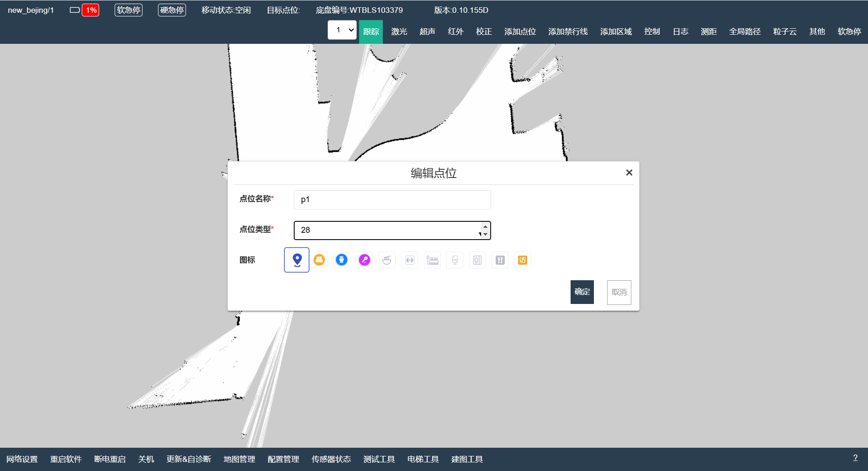
Task: Choose the dumbbell gym icon
Action: [x=409, y=260]
